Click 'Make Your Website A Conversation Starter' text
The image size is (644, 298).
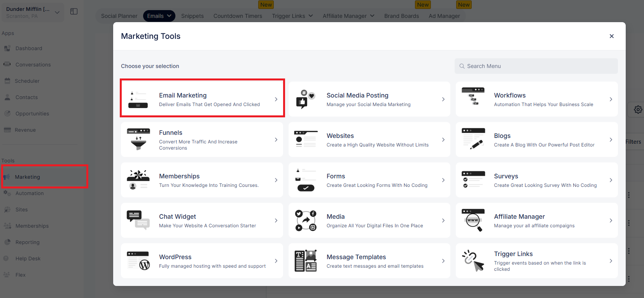pyautogui.click(x=207, y=226)
